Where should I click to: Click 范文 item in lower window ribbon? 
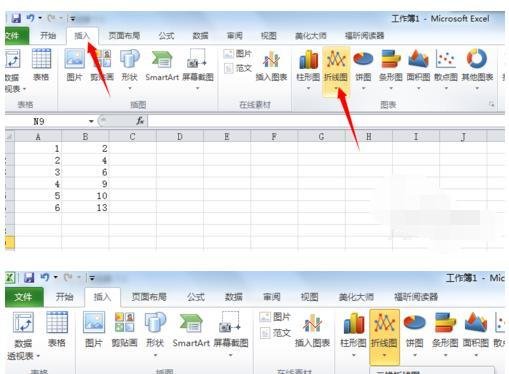point(275,333)
